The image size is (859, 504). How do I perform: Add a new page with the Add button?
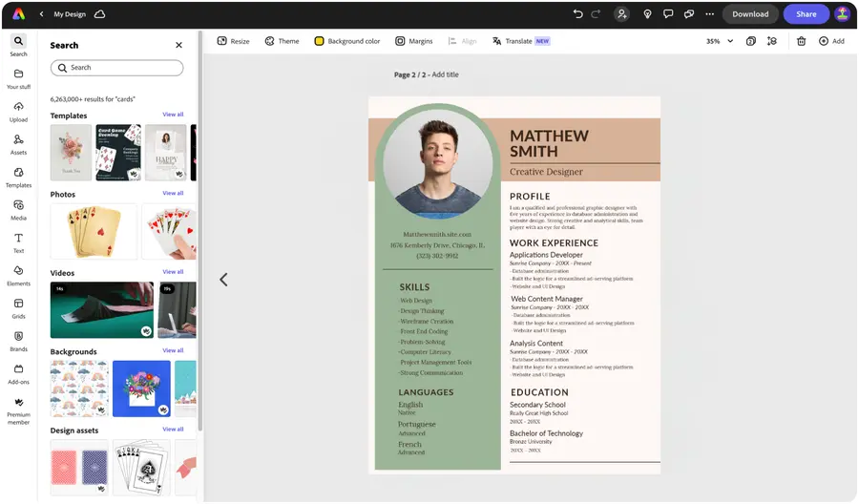831,41
